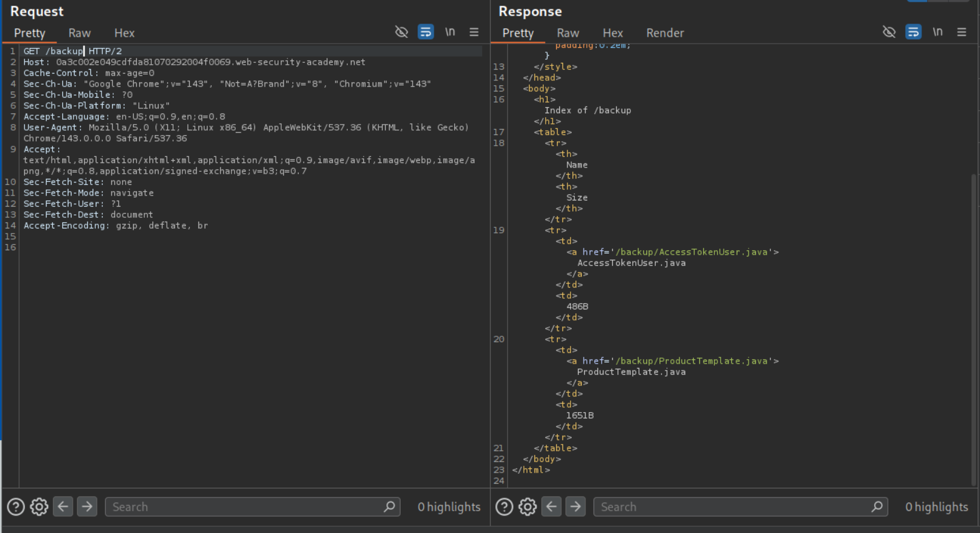The width and height of the screenshot is (980, 533).
Task: Expand Response panel options menu
Action: [x=961, y=32]
